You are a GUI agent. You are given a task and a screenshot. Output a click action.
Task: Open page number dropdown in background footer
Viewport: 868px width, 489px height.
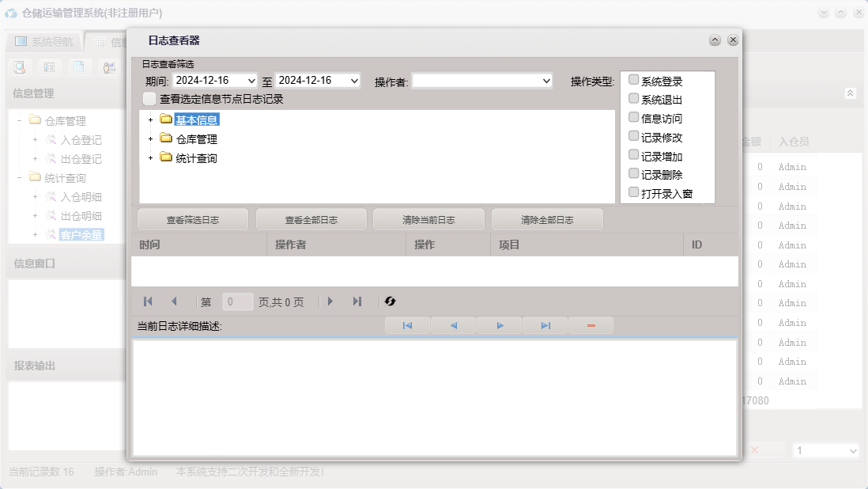coord(852,451)
